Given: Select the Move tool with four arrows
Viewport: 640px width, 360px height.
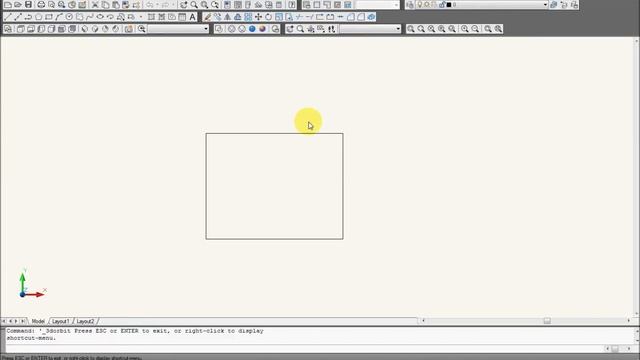Looking at the screenshot, I should pos(258,17).
